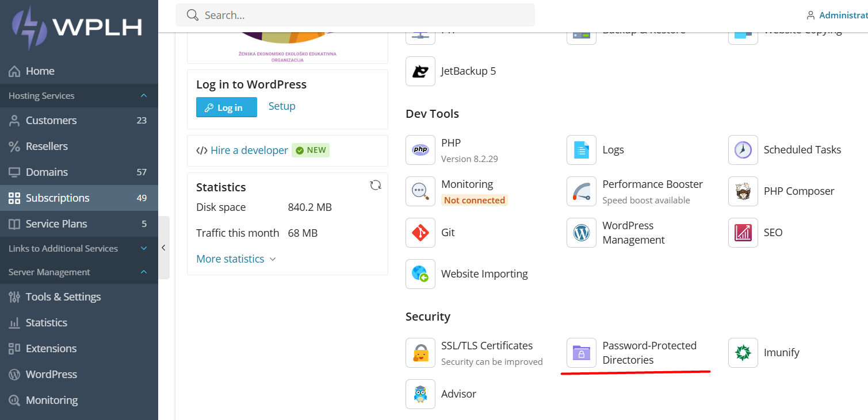Viewport: 868px width, 420px height.
Task: Click the green NEW badge
Action: coord(311,151)
